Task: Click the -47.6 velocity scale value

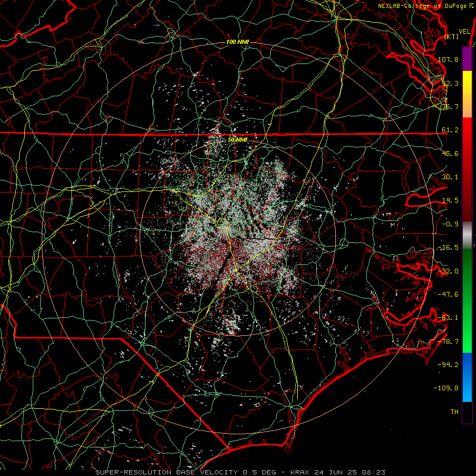Action: tap(448, 295)
